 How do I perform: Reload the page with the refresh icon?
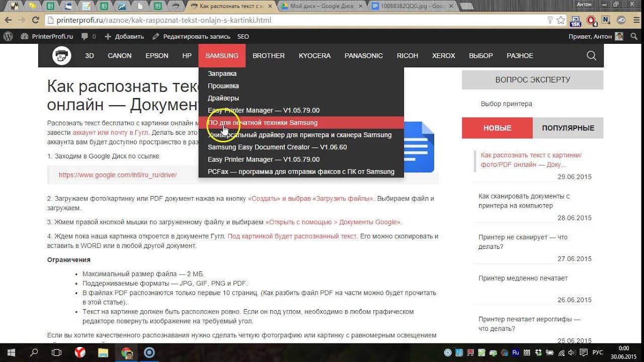pyautogui.click(x=35, y=21)
